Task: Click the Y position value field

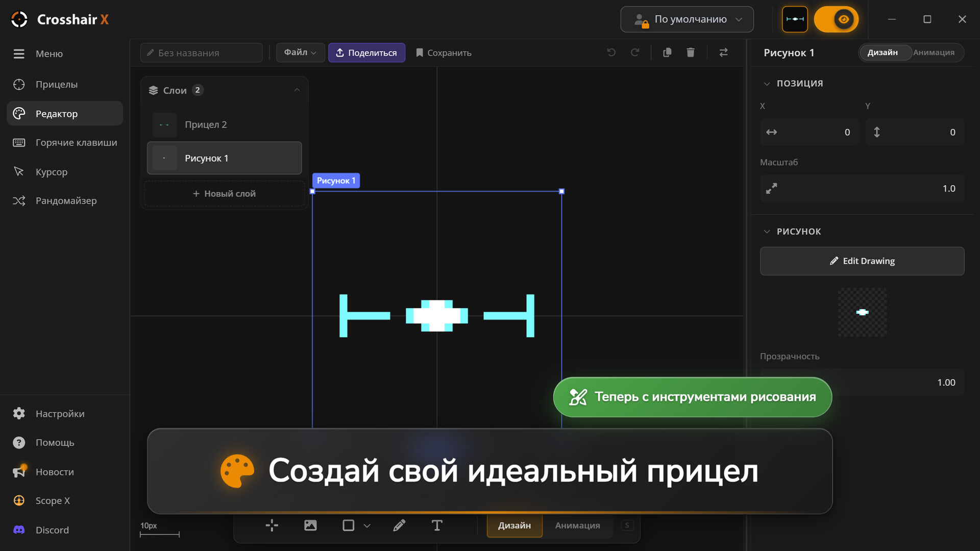Action: pyautogui.click(x=915, y=132)
